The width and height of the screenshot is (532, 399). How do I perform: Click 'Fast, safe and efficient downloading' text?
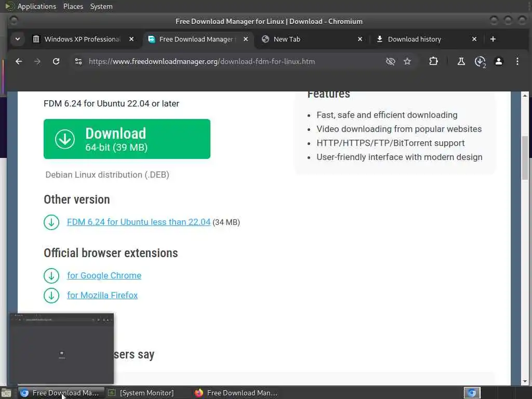point(387,115)
